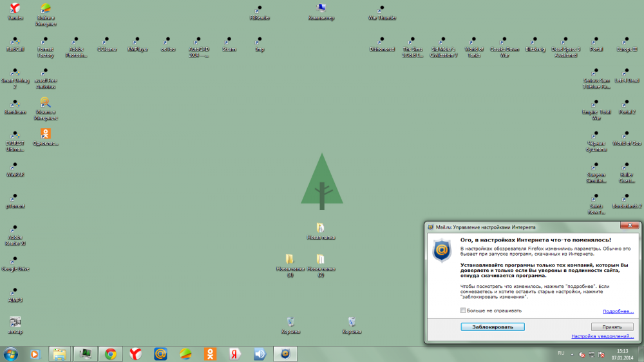Select the Empire Total War icon

pyautogui.click(x=596, y=110)
